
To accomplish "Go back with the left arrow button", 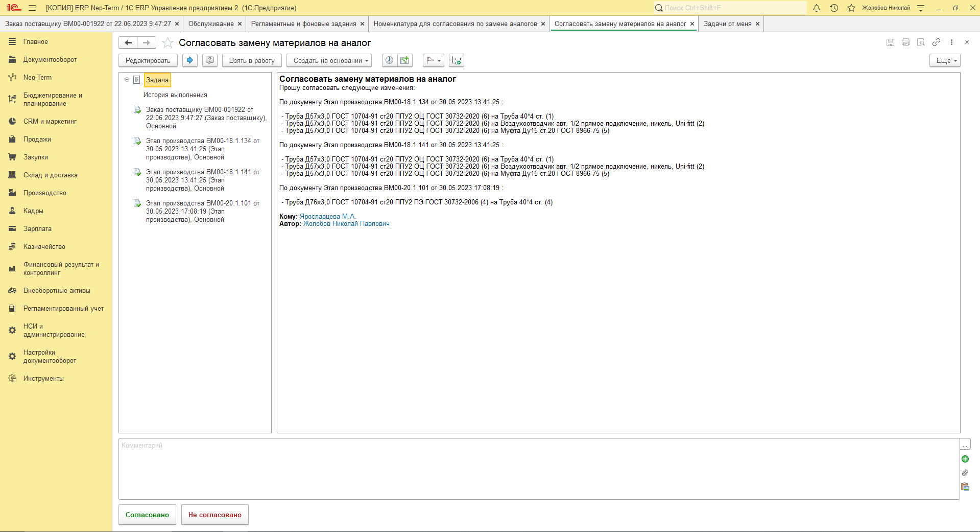I will pyautogui.click(x=128, y=43).
